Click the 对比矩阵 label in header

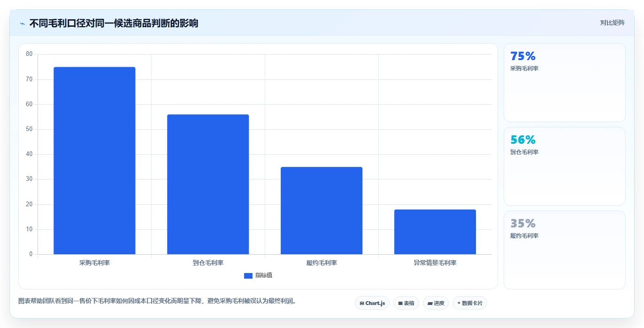click(612, 23)
